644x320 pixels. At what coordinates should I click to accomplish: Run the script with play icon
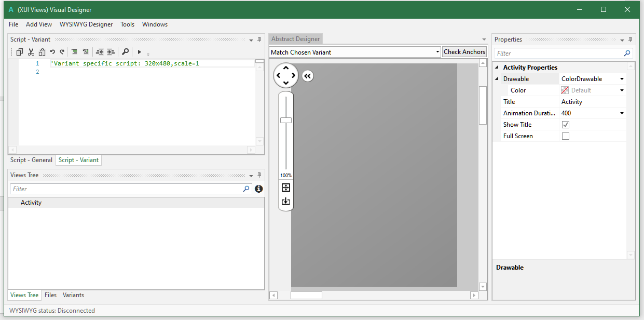pos(139,52)
